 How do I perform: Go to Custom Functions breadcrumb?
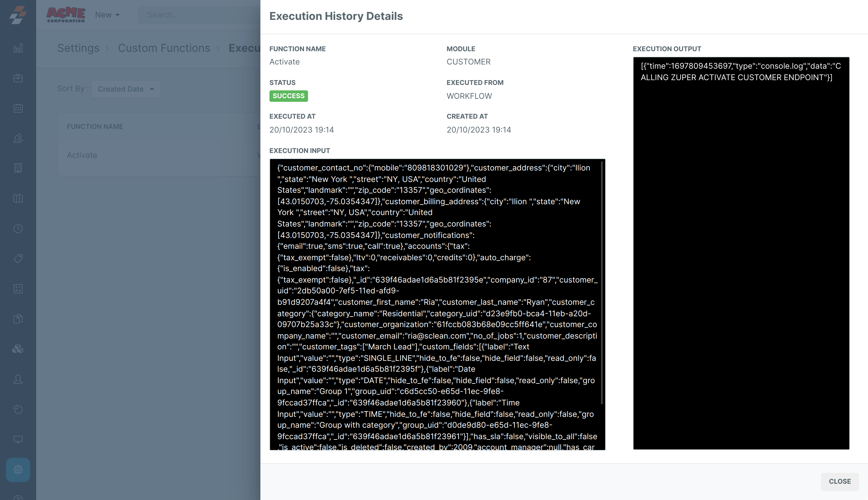164,48
